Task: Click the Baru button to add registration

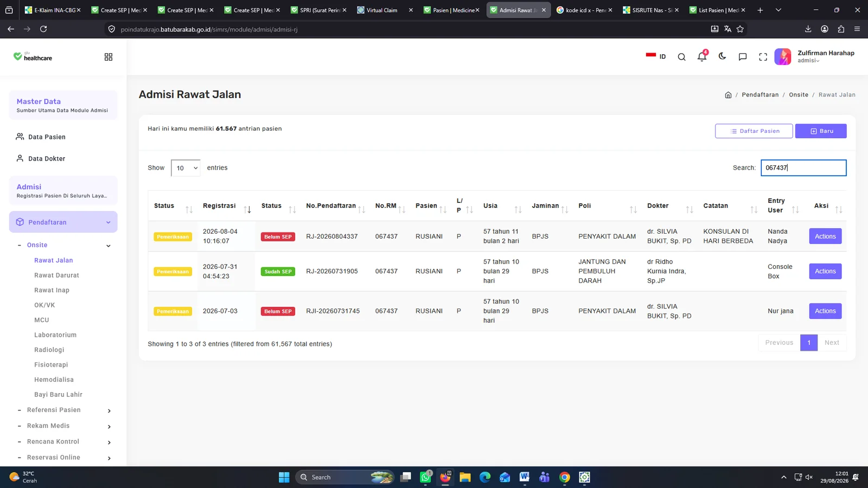Action: (x=821, y=131)
